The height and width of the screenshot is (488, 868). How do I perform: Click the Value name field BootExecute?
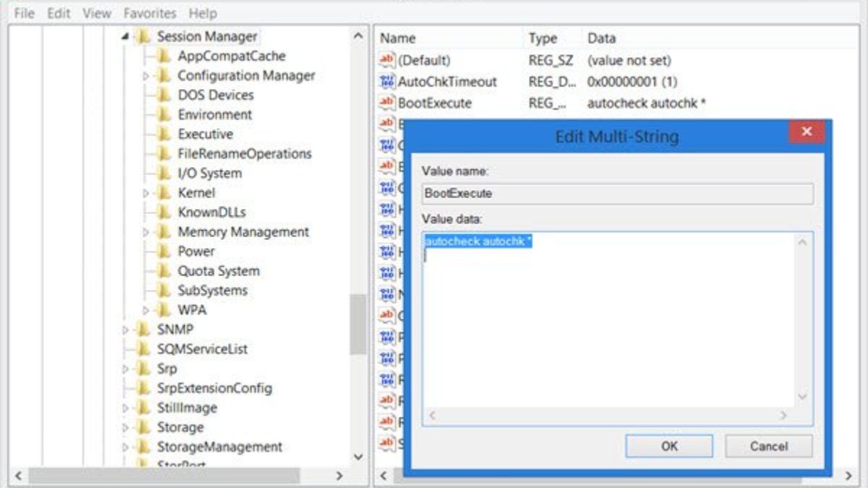(618, 194)
